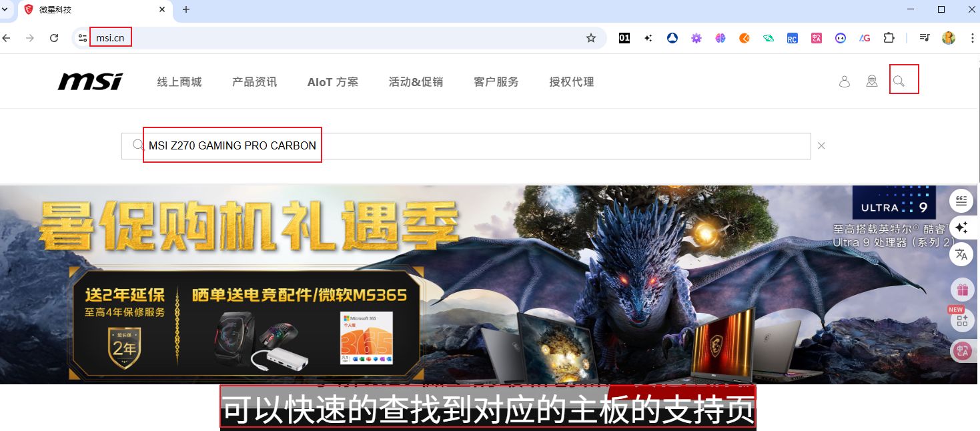Click the pink brain extension icon
The image size is (980, 431).
720,38
